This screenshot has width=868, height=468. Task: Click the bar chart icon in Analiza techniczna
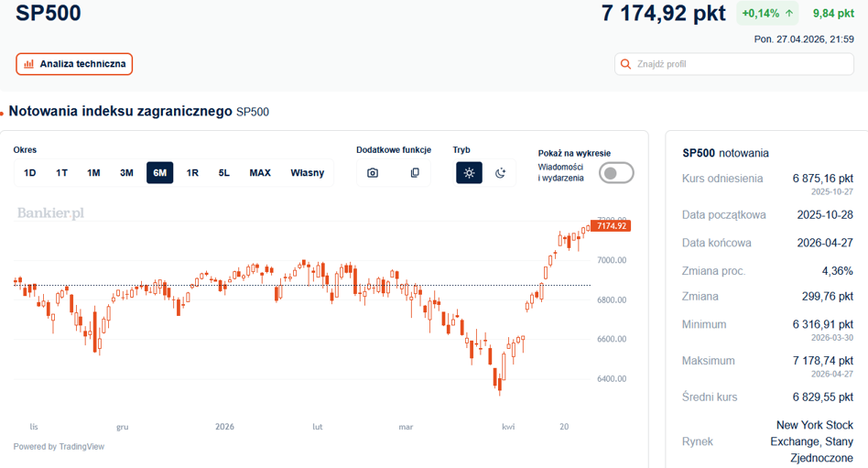point(28,64)
